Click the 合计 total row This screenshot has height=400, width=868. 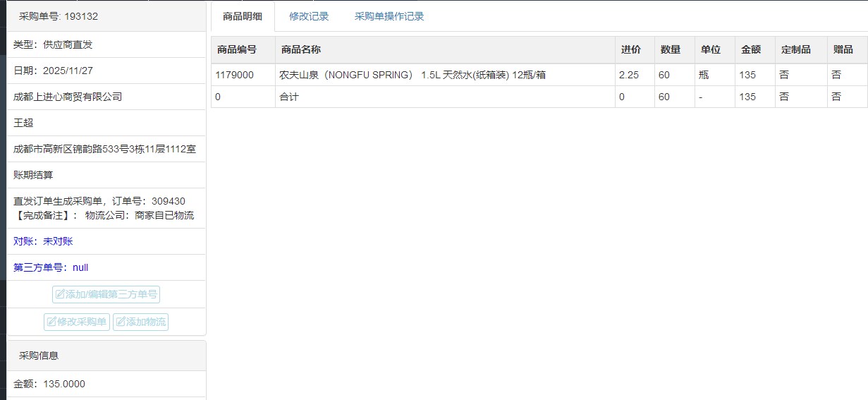tap(289, 97)
